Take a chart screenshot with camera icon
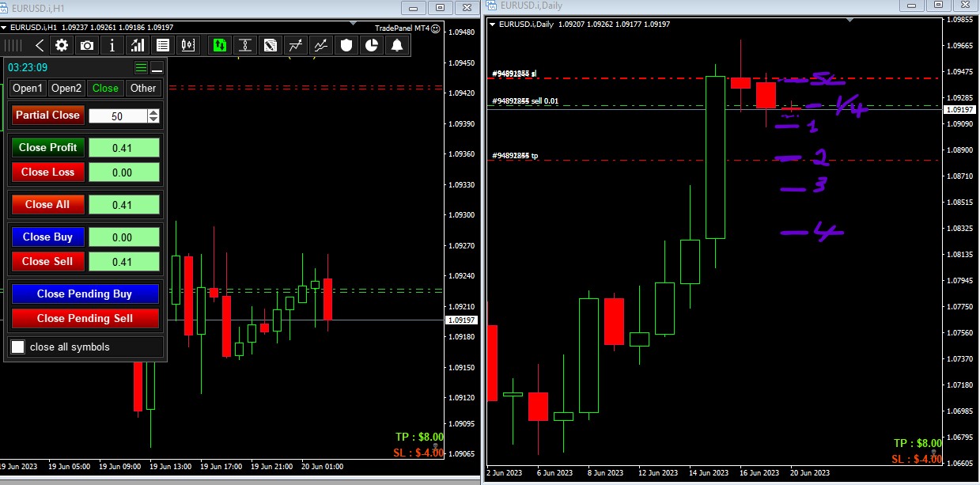Viewport: 980px width, 485px height. (87, 45)
